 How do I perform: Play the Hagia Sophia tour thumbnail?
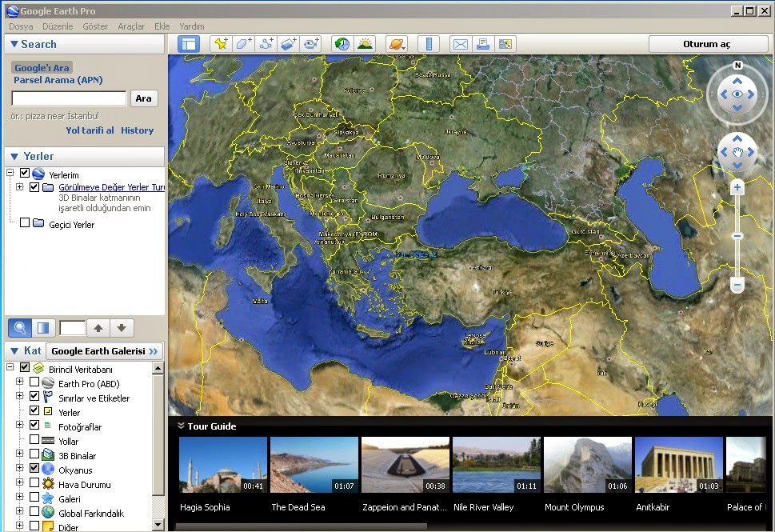223,465
